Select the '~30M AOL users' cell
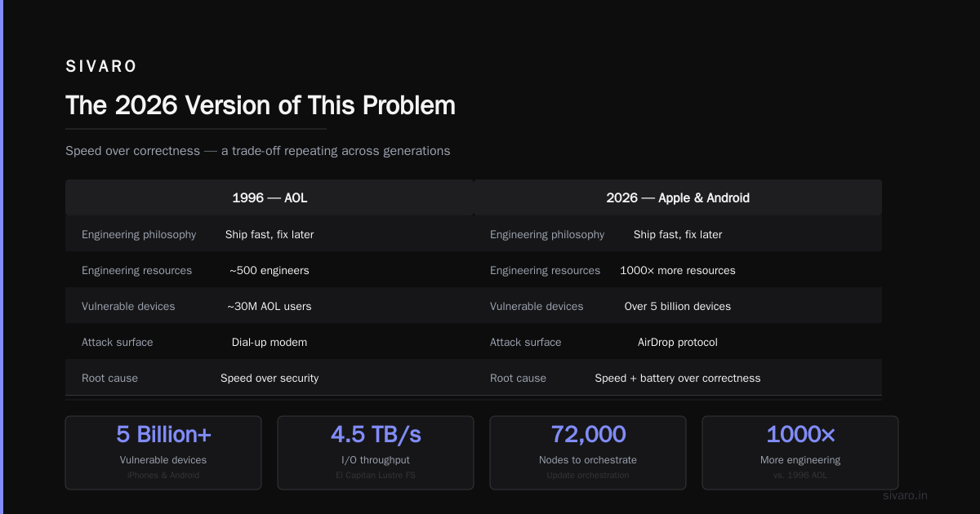The image size is (980, 514). (x=269, y=306)
